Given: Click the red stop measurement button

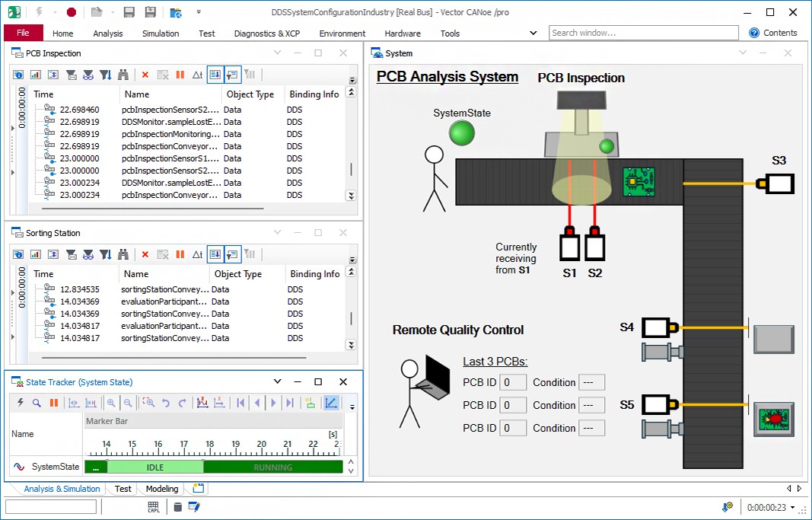Looking at the screenshot, I should tap(71, 12).
